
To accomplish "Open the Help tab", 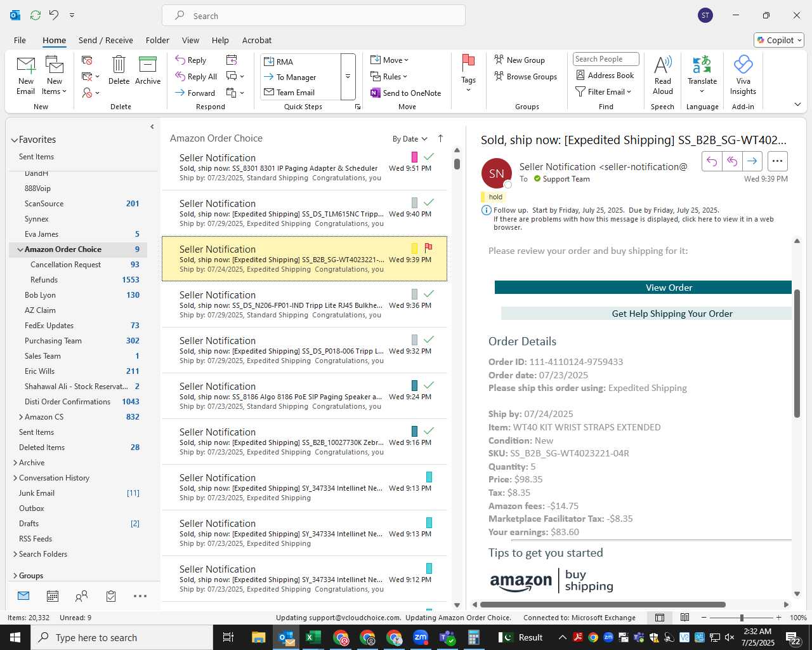I will (220, 40).
